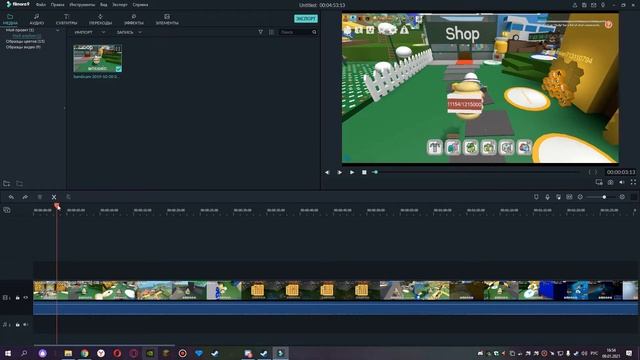Step forward one frame in preview
Image resolution: width=640 pixels, height=360 pixels.
coord(339,172)
